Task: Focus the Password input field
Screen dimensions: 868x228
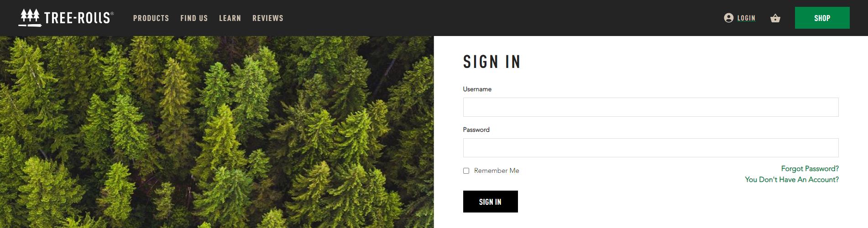Action: (x=651, y=148)
